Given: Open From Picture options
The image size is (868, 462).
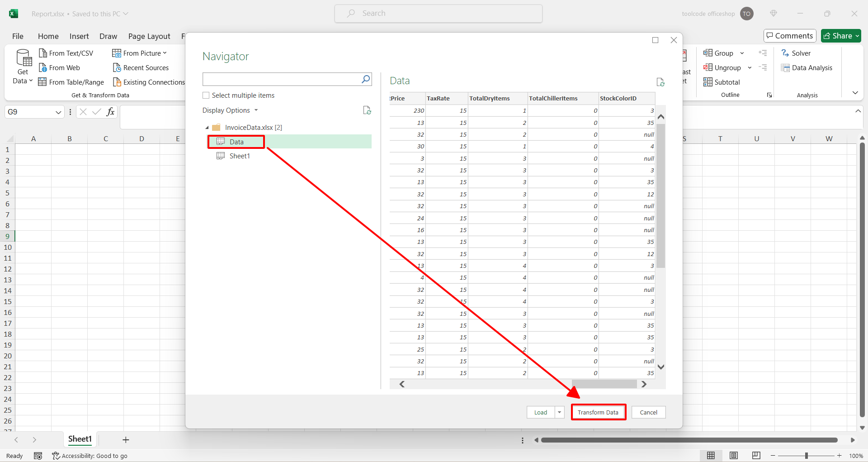Looking at the screenshot, I should 140,53.
